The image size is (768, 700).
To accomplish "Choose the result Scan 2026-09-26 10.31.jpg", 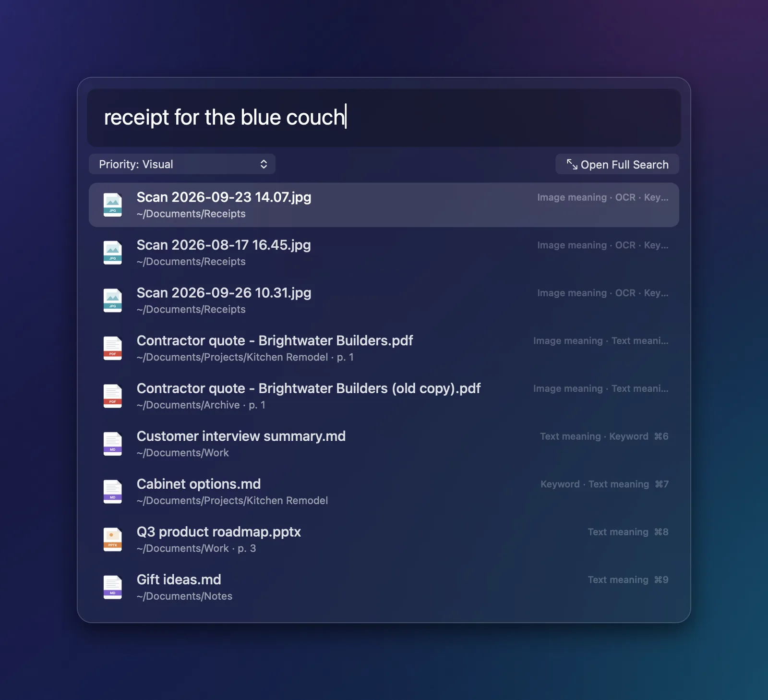I will pos(384,301).
